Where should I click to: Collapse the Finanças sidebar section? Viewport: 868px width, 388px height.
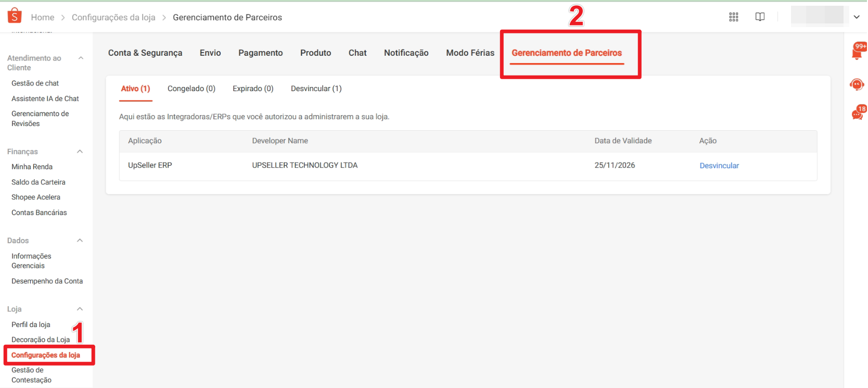click(80, 152)
